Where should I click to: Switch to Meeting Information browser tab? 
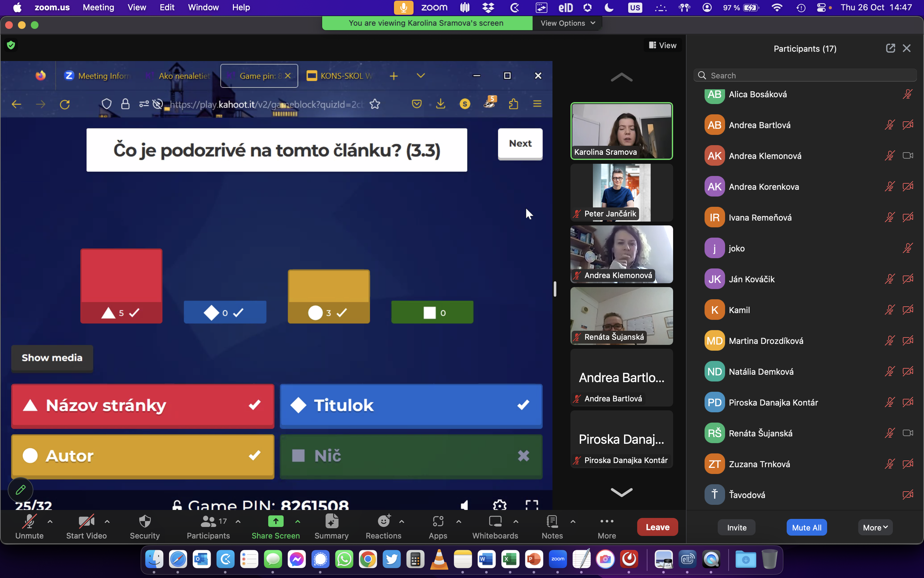pos(97,76)
